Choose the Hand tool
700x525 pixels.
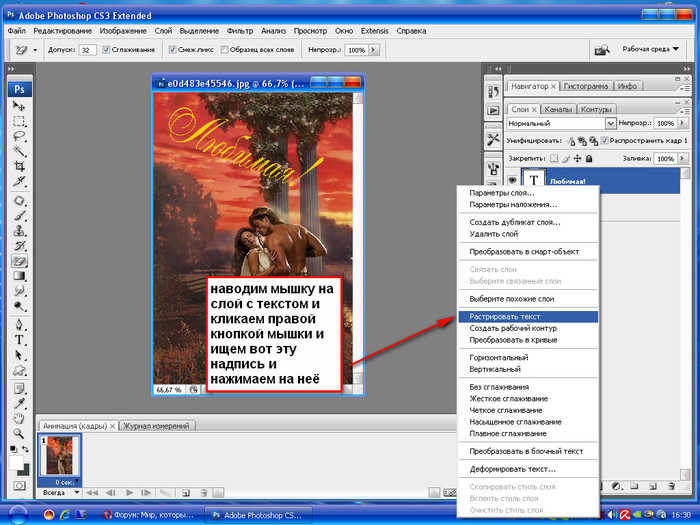pyautogui.click(x=18, y=417)
